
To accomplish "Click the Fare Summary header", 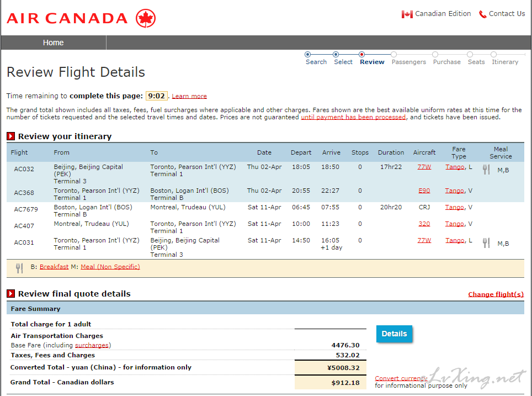I will (x=36, y=309).
